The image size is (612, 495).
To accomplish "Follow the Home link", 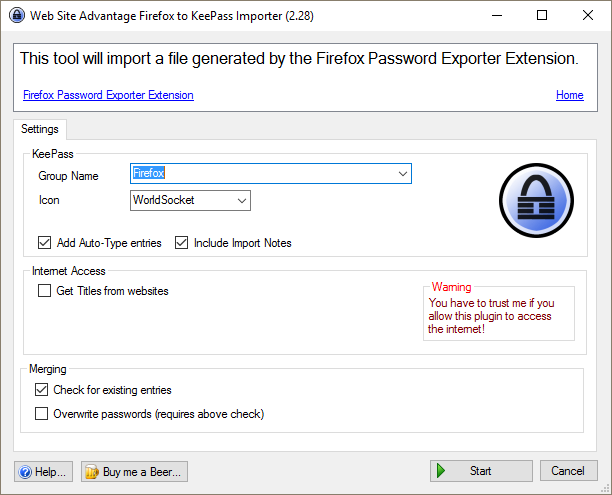I will [x=569, y=95].
